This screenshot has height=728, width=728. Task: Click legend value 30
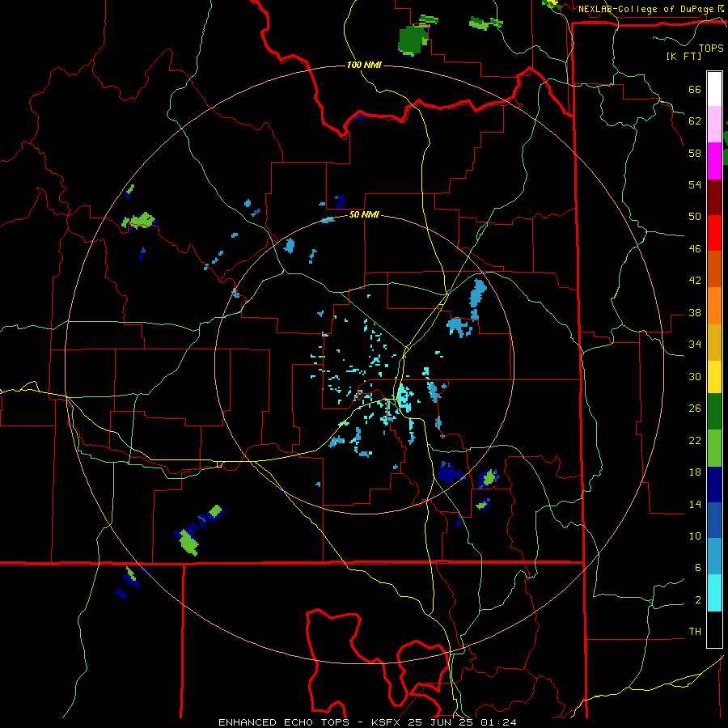695,376
